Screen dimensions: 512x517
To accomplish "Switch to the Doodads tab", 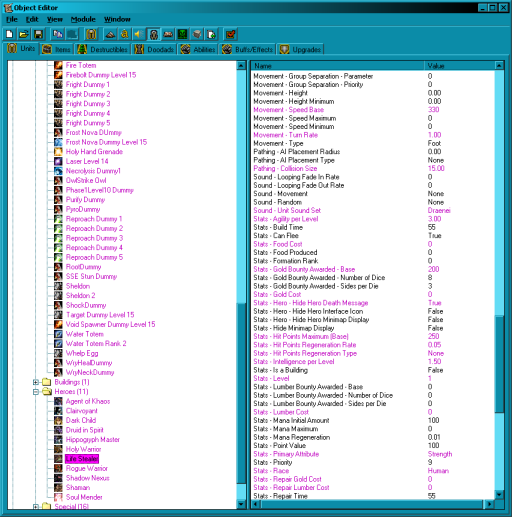I will 154,50.
